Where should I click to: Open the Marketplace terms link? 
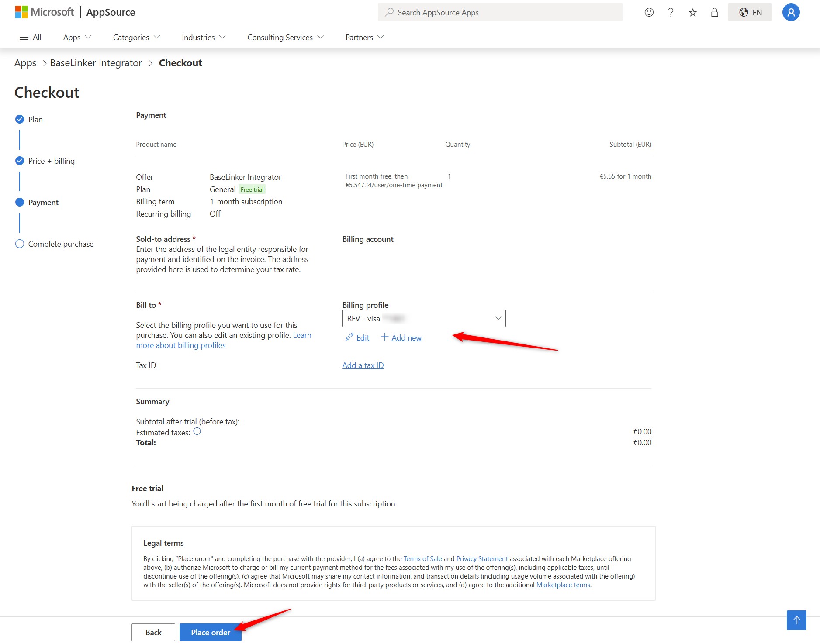(563, 585)
